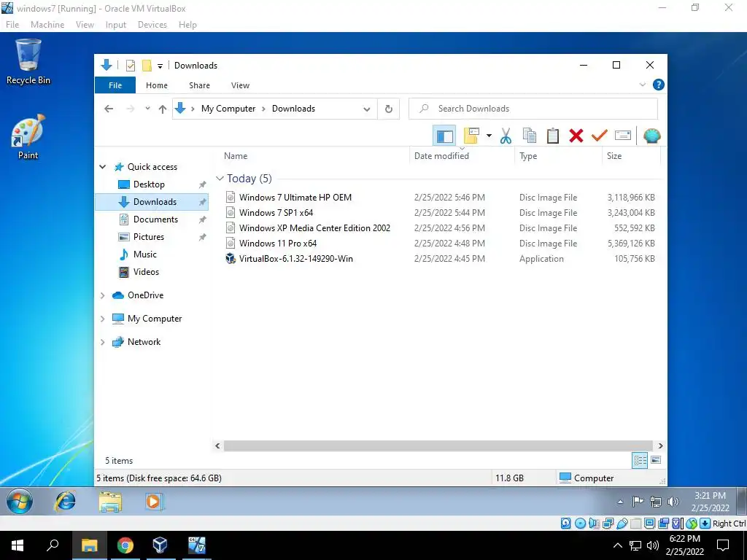Open the VirtualBox Devices menu
This screenshot has height=560, width=747.
(x=152, y=25)
